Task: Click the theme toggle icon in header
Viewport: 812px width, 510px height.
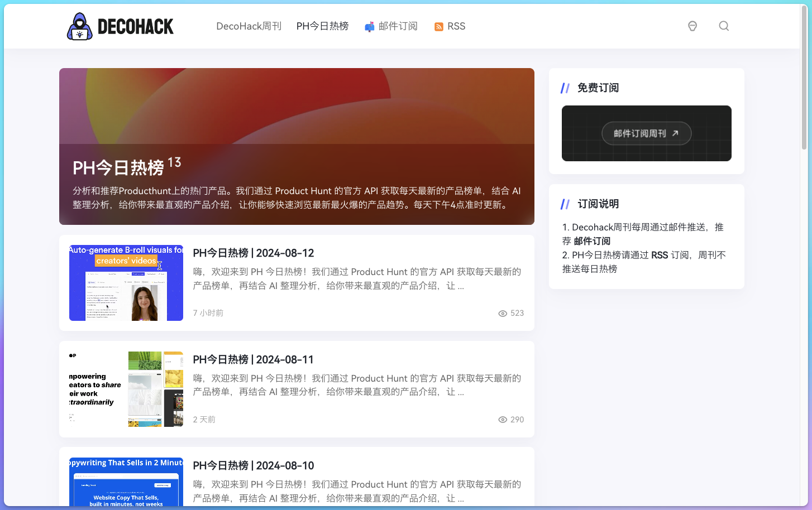Action: 692,26
